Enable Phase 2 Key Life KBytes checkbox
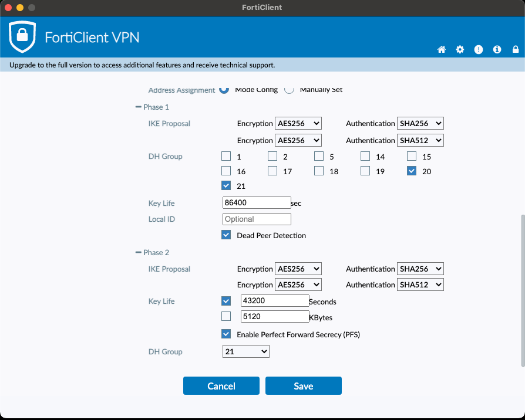525x420 pixels. 226,316
